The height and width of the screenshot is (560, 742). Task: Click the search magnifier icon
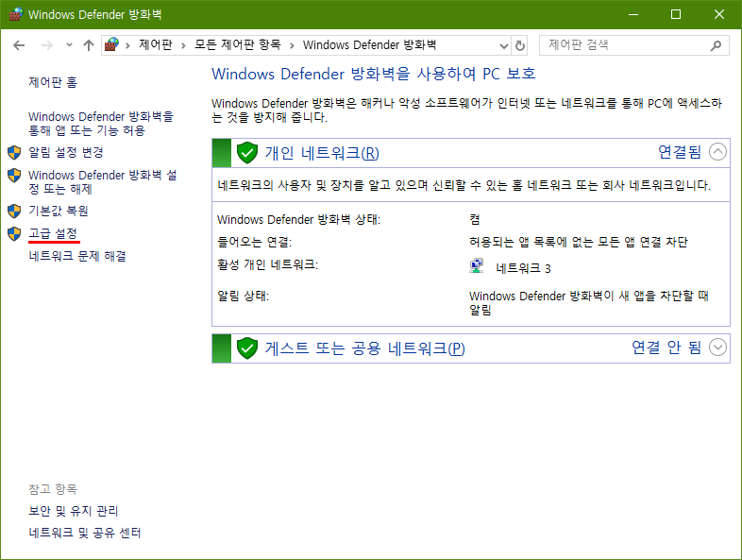point(716,45)
